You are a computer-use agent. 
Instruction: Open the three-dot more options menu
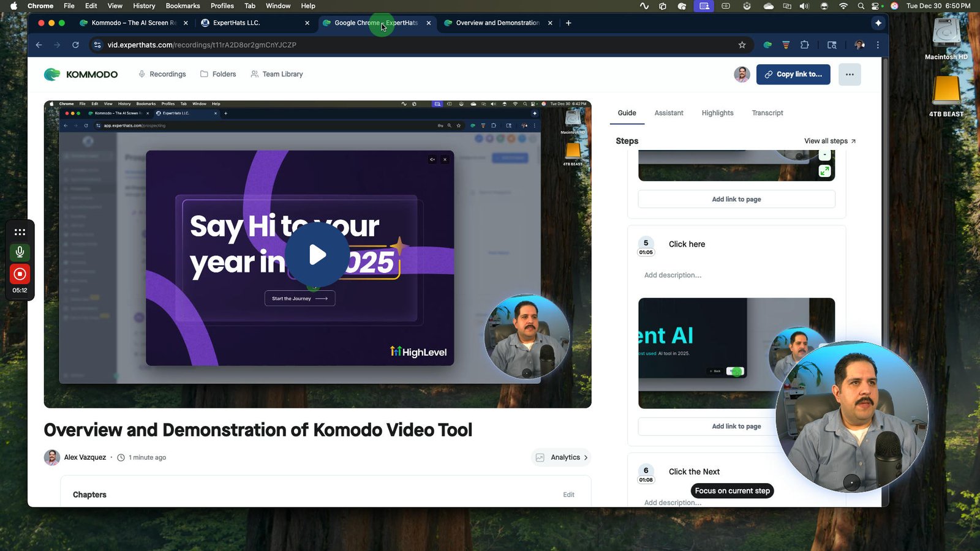coord(850,74)
